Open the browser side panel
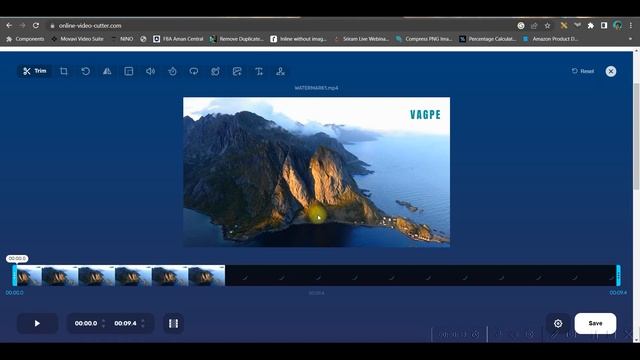This screenshot has width=640, height=360. point(604,26)
